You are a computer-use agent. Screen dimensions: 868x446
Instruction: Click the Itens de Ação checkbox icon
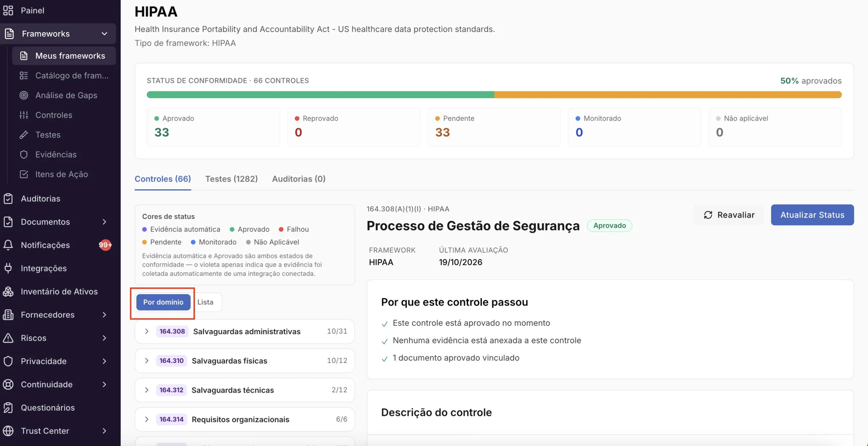(24, 174)
